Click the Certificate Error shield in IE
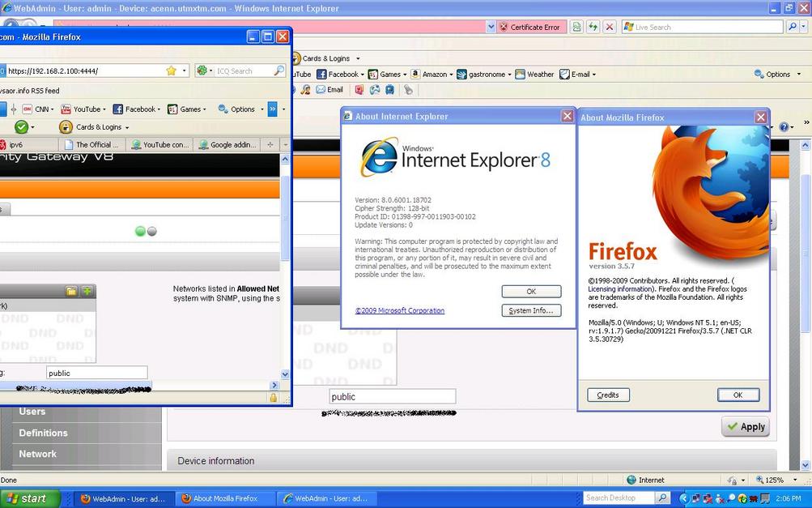 point(504,27)
